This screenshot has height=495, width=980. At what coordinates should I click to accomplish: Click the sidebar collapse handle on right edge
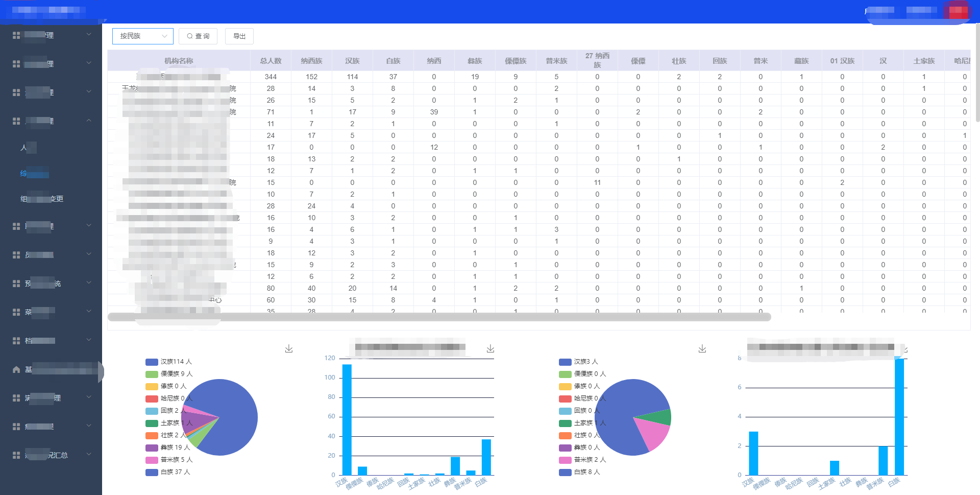point(101,372)
